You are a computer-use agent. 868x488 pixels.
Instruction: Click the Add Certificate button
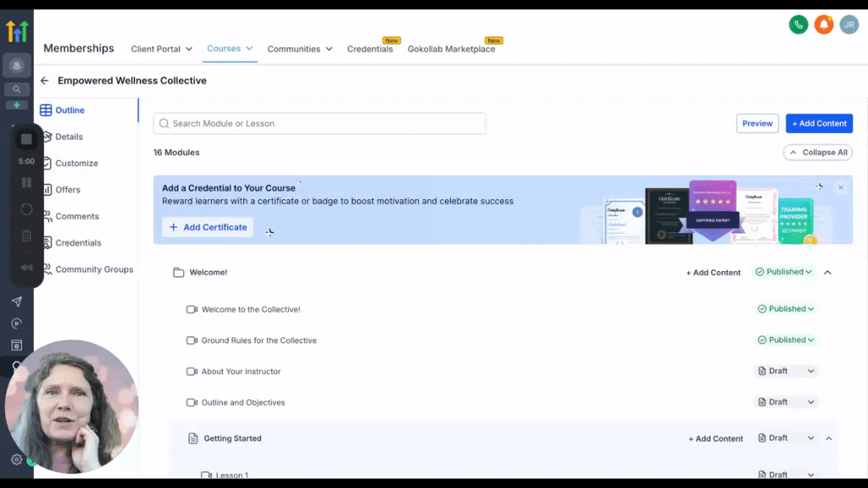208,227
